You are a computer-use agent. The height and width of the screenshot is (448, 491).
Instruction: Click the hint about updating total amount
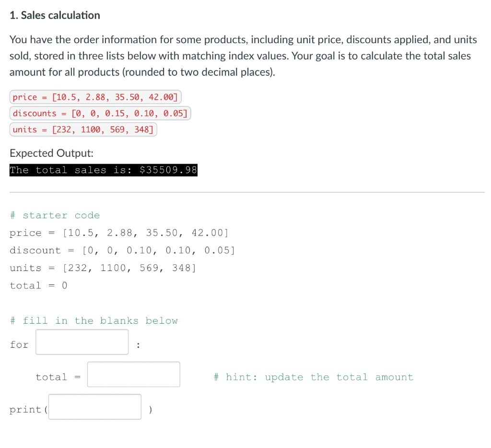(313, 377)
